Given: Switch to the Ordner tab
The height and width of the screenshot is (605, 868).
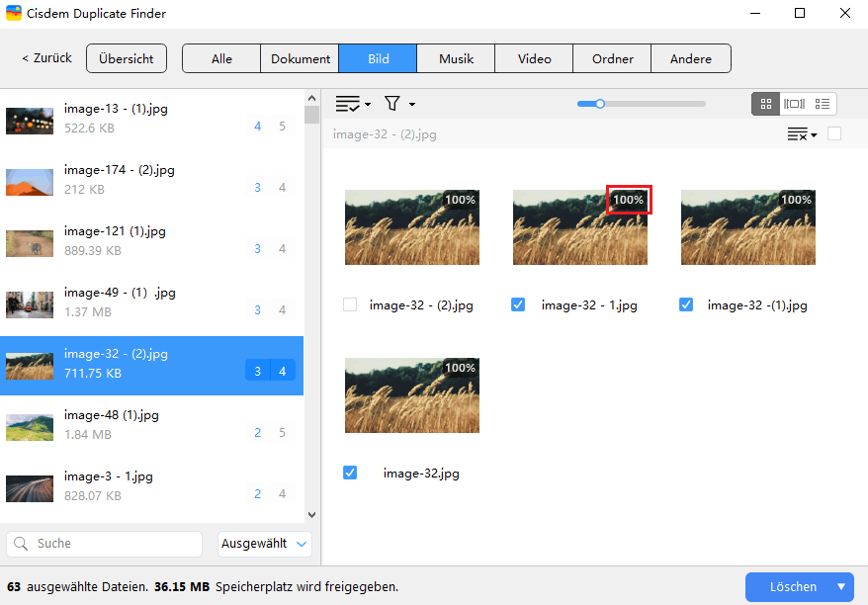Looking at the screenshot, I should [612, 58].
